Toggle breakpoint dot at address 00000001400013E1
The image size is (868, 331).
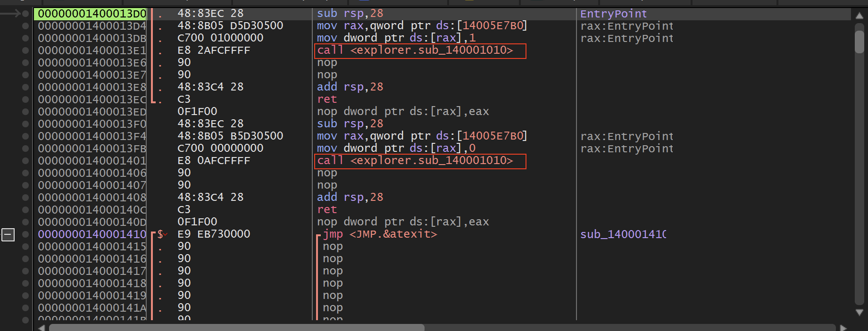pos(25,50)
